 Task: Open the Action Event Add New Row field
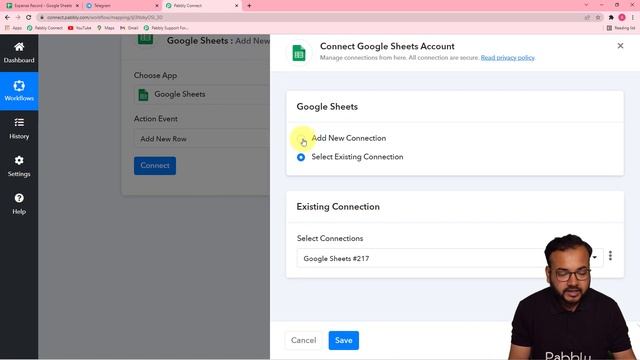[x=202, y=139]
